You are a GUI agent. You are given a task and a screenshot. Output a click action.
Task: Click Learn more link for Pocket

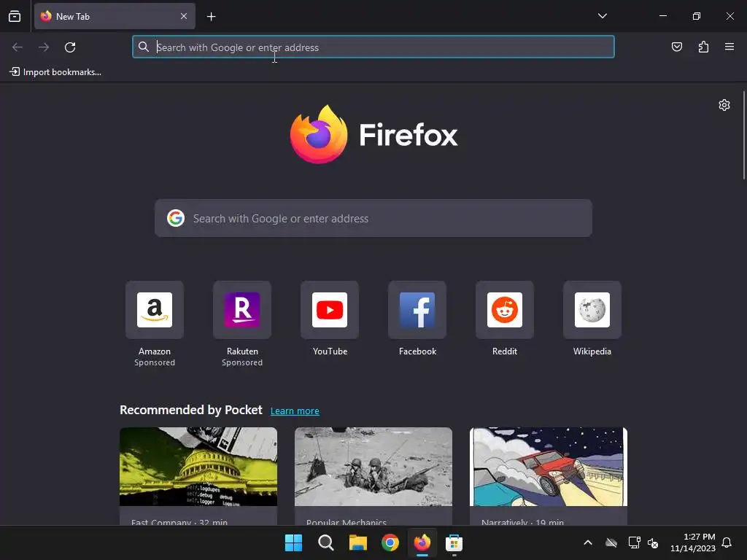pyautogui.click(x=295, y=411)
